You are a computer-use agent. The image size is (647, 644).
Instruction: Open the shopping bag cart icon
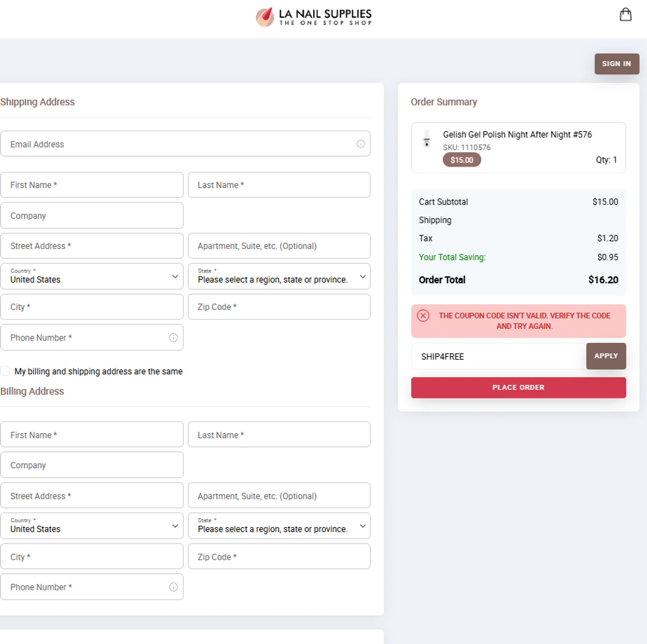[625, 15]
